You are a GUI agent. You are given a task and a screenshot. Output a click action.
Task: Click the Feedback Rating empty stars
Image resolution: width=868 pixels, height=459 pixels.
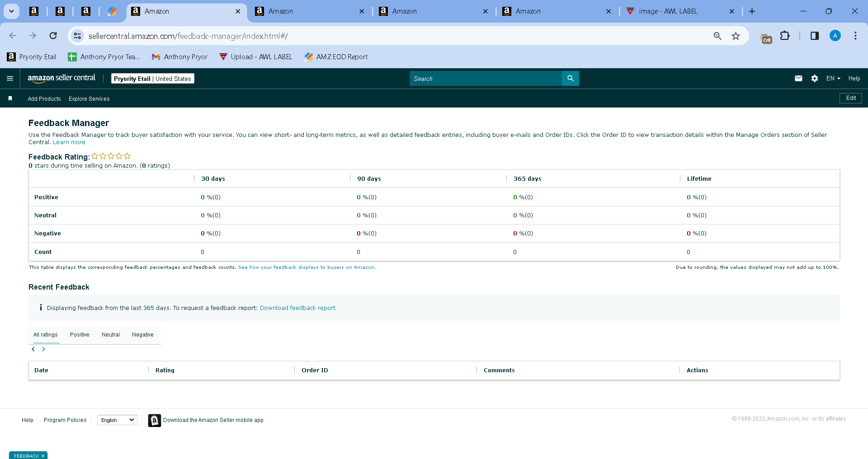pos(111,156)
